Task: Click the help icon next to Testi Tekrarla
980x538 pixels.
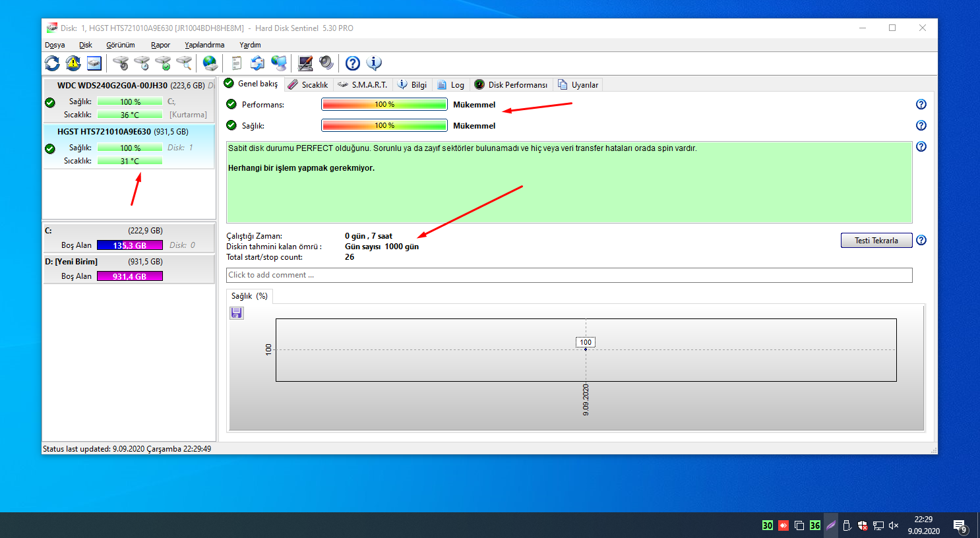Action: coord(921,240)
